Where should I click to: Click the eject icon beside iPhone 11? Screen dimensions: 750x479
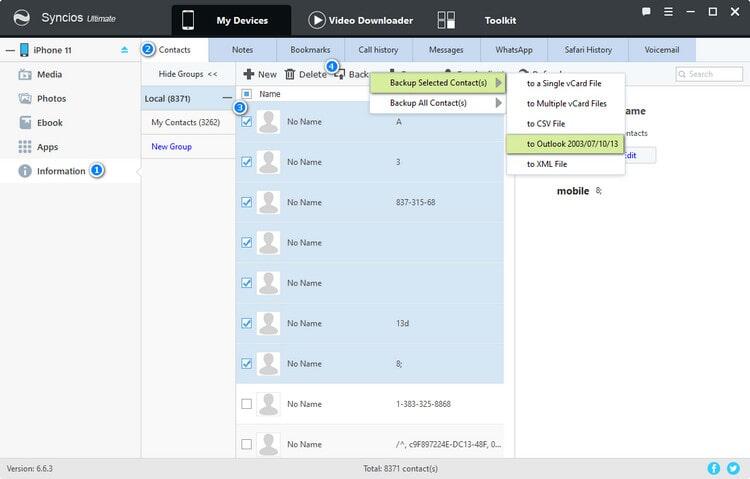pyautogui.click(x=124, y=49)
